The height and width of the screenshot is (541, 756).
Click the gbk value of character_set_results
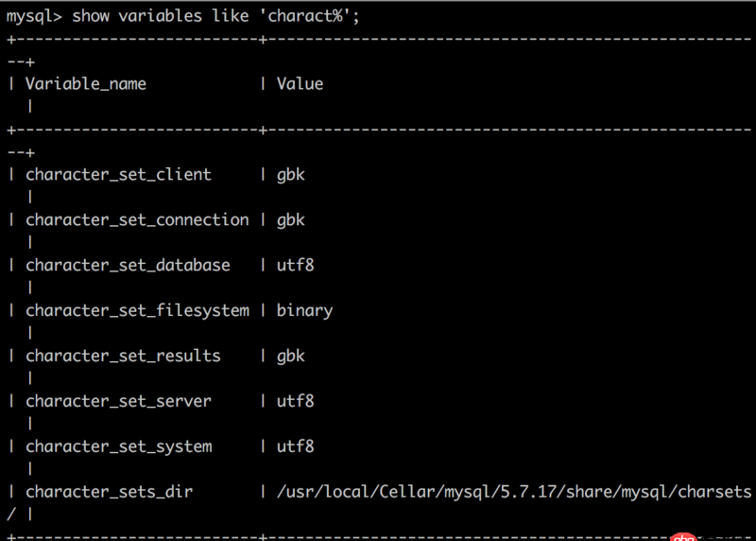[x=290, y=357]
